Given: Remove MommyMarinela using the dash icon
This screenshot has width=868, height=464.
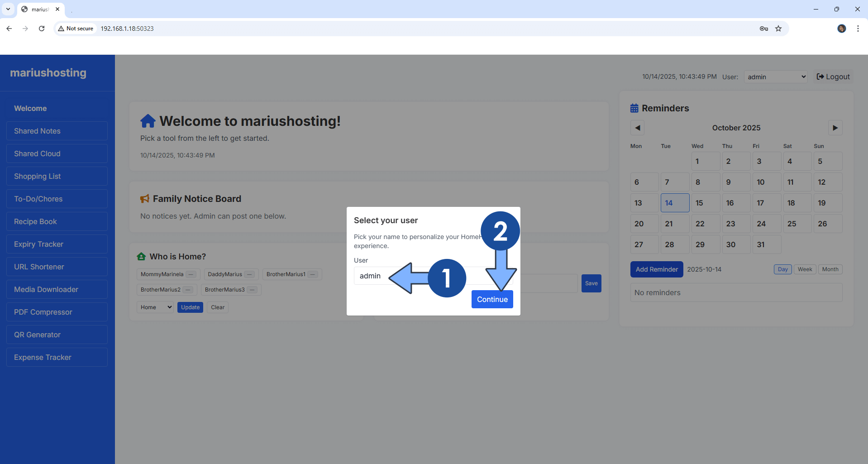Looking at the screenshot, I should pyautogui.click(x=191, y=274).
